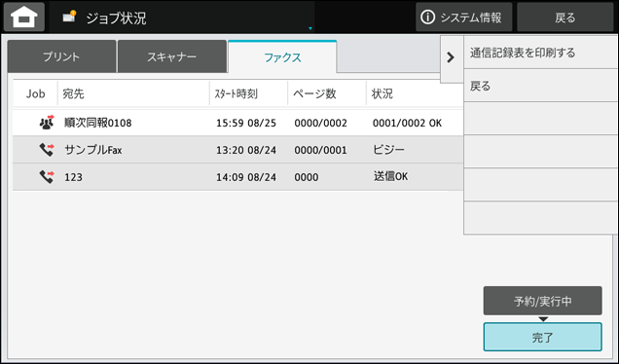Toggle to 完了 job list
The height and width of the screenshot is (364, 619).
click(542, 337)
